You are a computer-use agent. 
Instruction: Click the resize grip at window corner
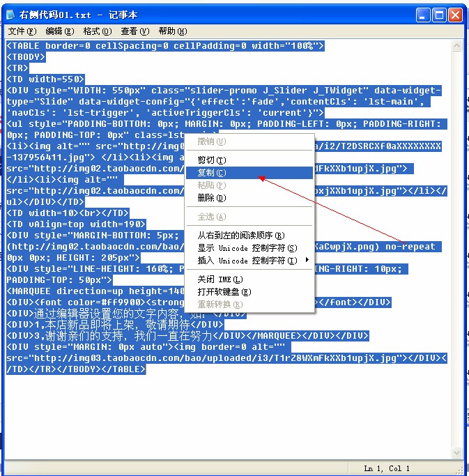[461, 470]
